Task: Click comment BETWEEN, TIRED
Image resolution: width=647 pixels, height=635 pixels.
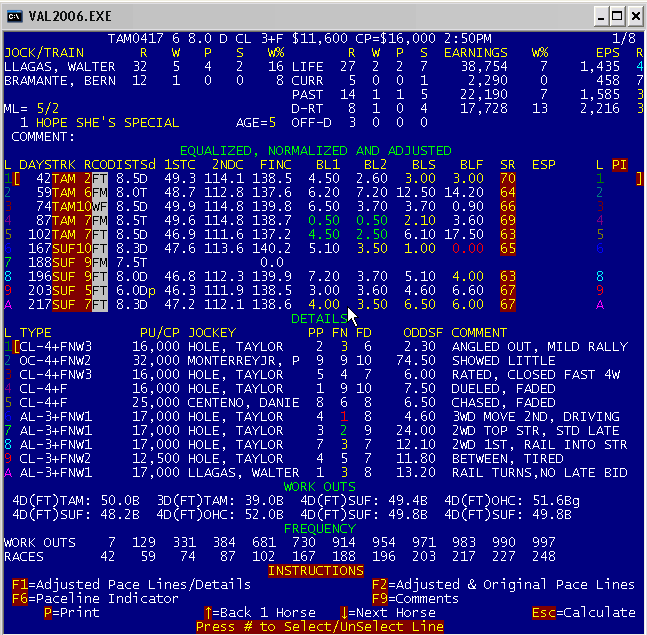Action: pyautogui.click(x=508, y=458)
